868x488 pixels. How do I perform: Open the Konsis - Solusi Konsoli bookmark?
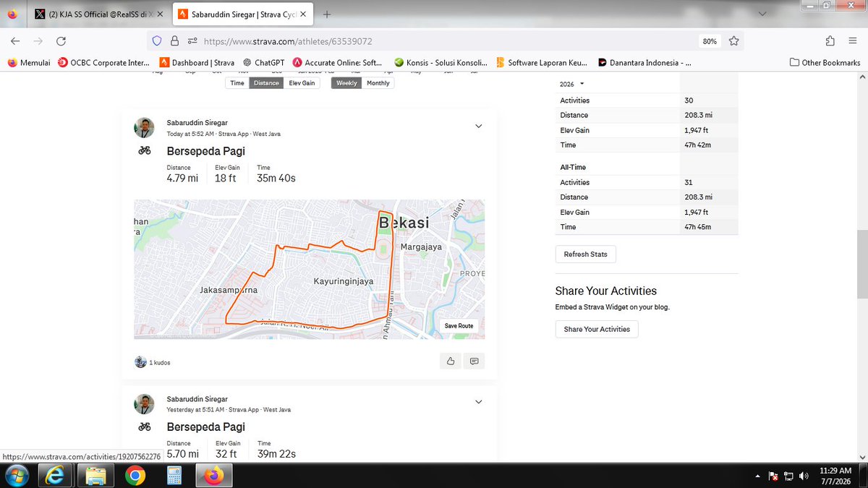pyautogui.click(x=441, y=62)
